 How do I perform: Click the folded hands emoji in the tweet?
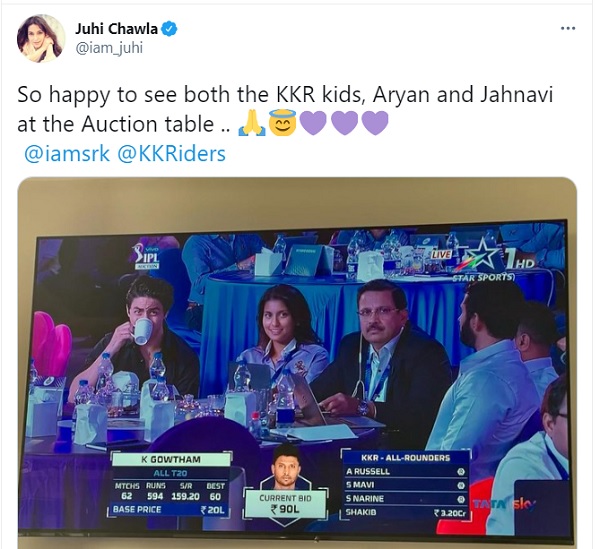(x=252, y=124)
